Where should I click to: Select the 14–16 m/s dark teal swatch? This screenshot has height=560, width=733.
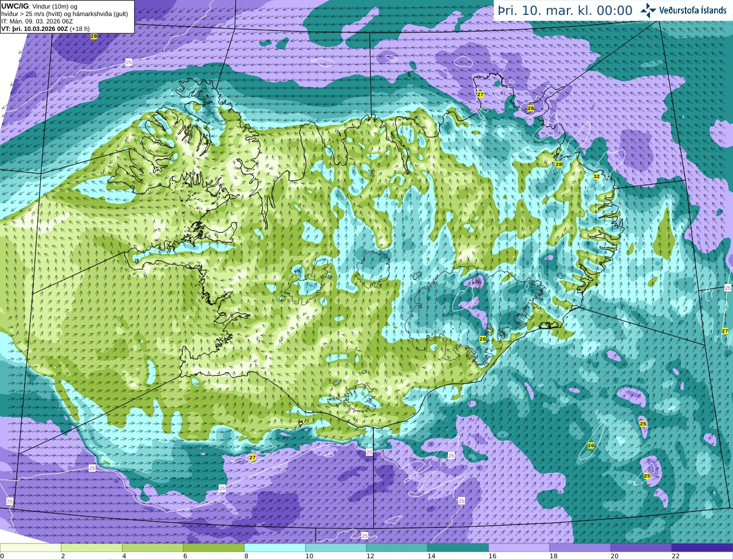tap(458, 547)
